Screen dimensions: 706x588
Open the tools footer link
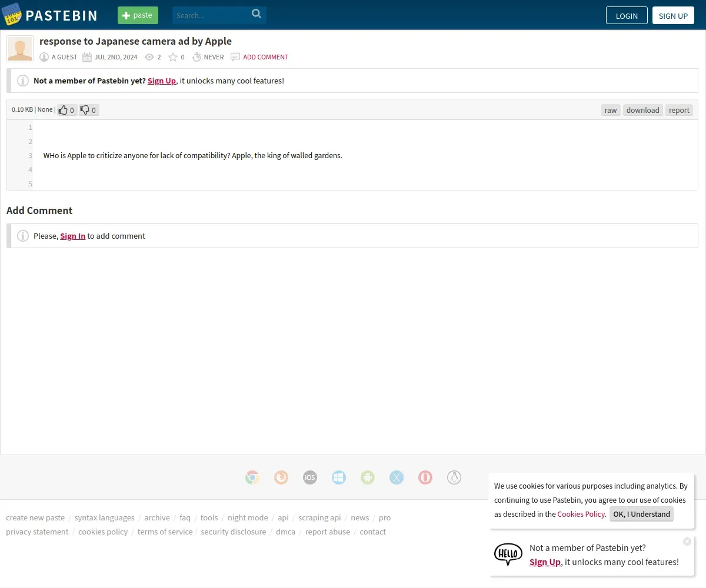coord(209,517)
